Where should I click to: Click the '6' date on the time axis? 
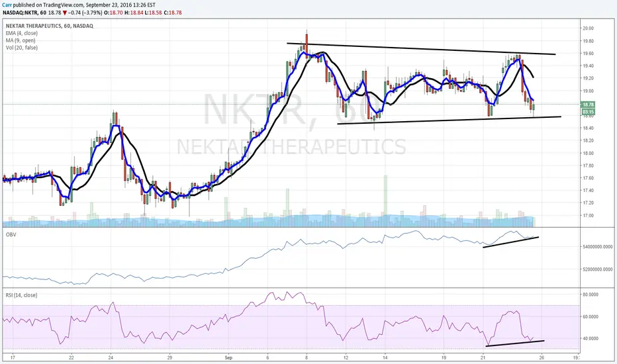tap(267, 357)
